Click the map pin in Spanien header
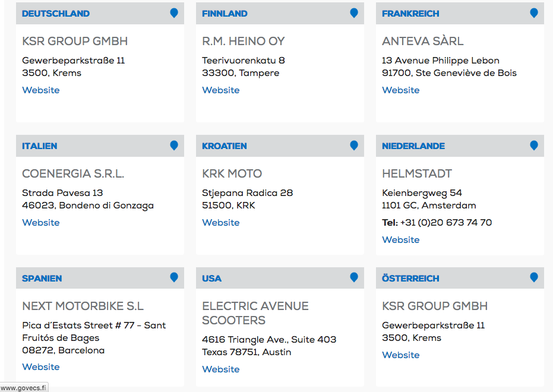The image size is (553, 392). click(x=174, y=277)
